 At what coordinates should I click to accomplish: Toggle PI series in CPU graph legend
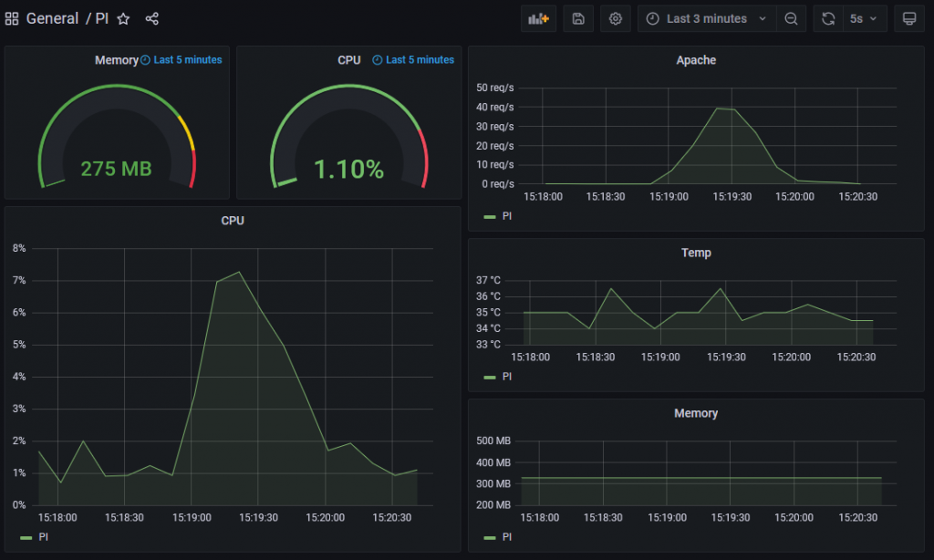pos(44,537)
